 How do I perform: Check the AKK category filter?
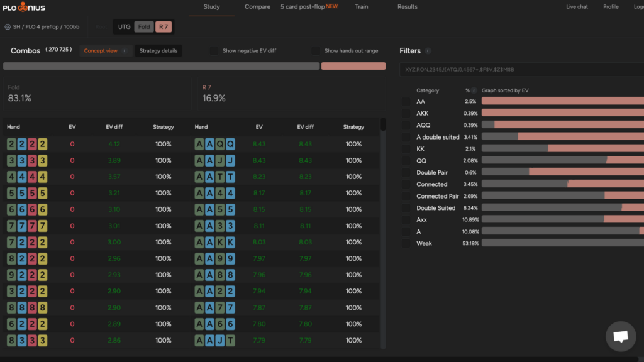[x=406, y=113]
